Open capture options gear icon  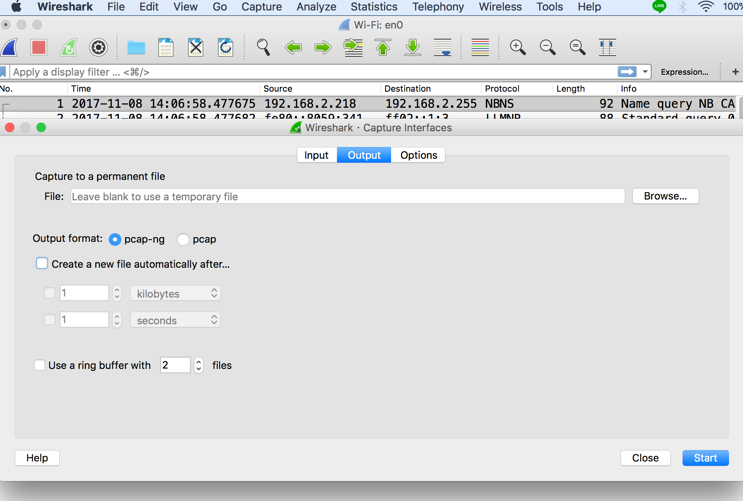click(x=98, y=47)
